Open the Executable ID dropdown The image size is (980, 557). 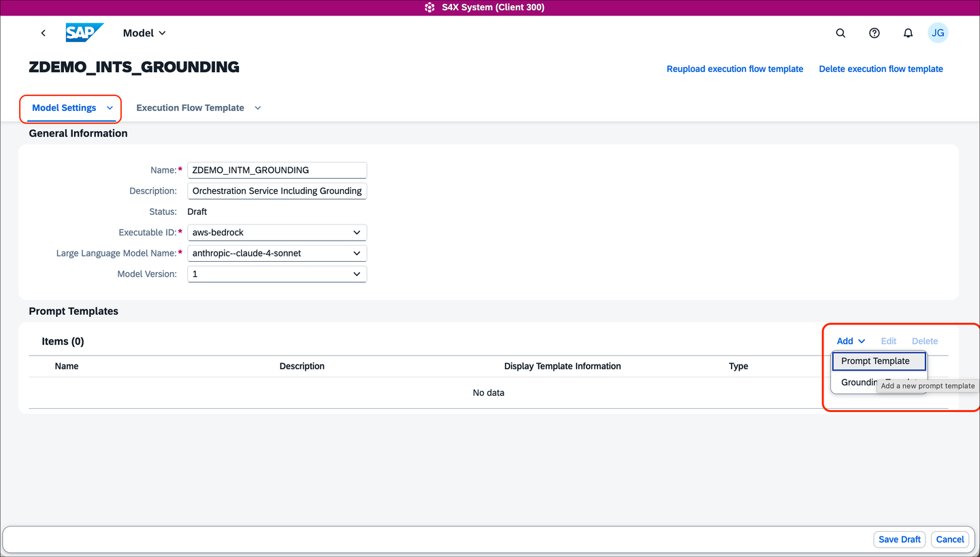pyautogui.click(x=277, y=233)
